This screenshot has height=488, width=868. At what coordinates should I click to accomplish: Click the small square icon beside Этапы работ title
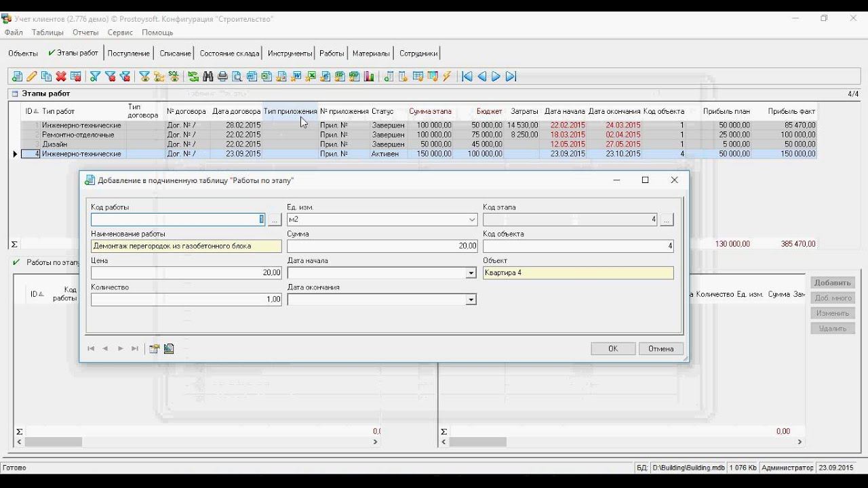(15, 94)
